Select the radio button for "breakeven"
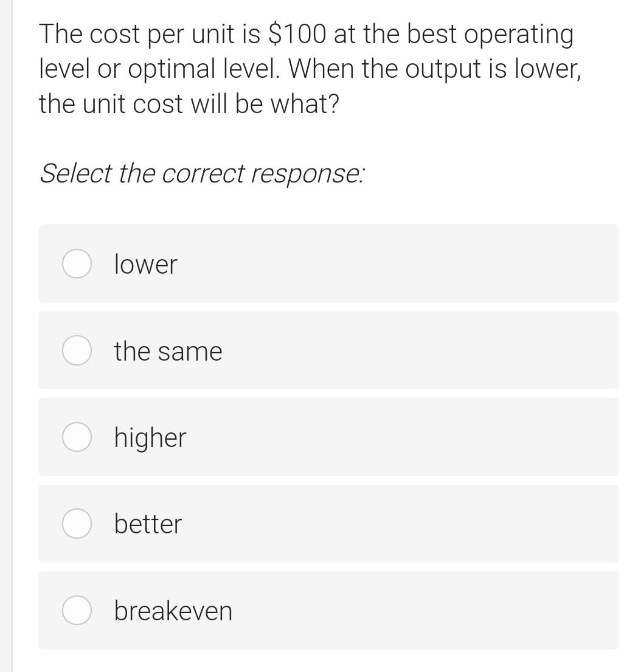624x672 pixels. (77, 610)
